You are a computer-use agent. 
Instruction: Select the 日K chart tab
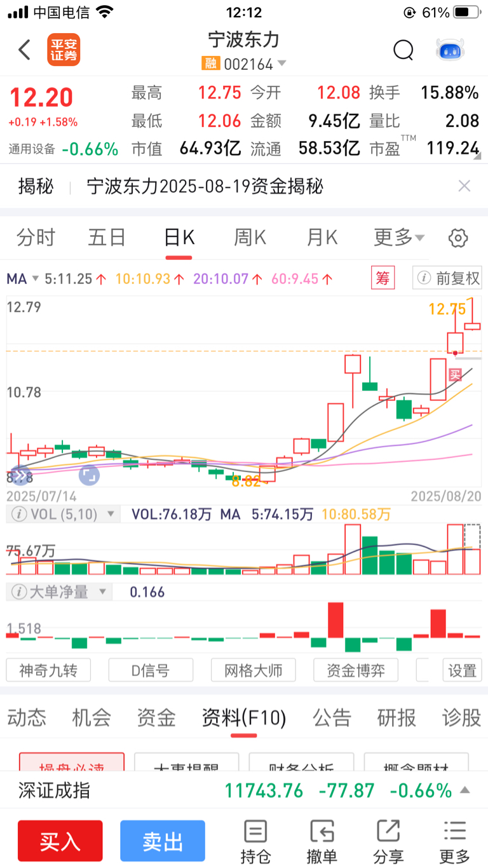(x=179, y=238)
